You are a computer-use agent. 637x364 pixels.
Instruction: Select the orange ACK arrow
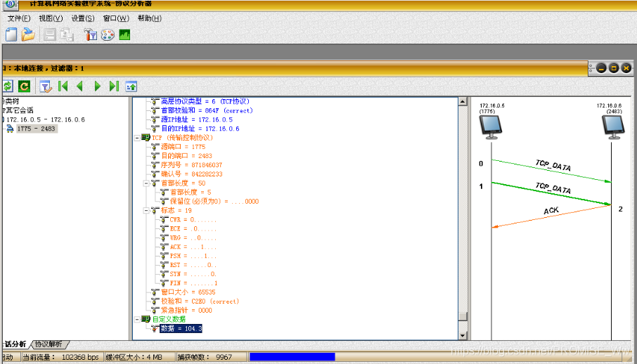tap(551, 216)
